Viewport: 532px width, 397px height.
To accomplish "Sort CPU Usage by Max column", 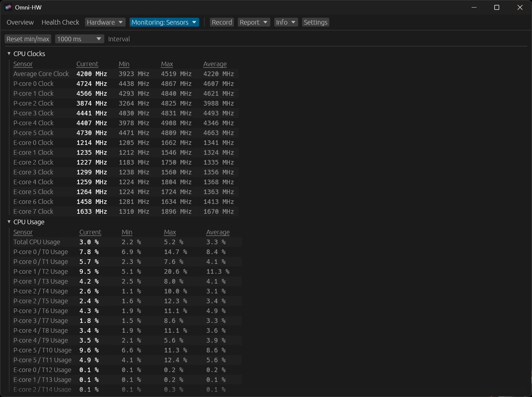I will (x=170, y=232).
